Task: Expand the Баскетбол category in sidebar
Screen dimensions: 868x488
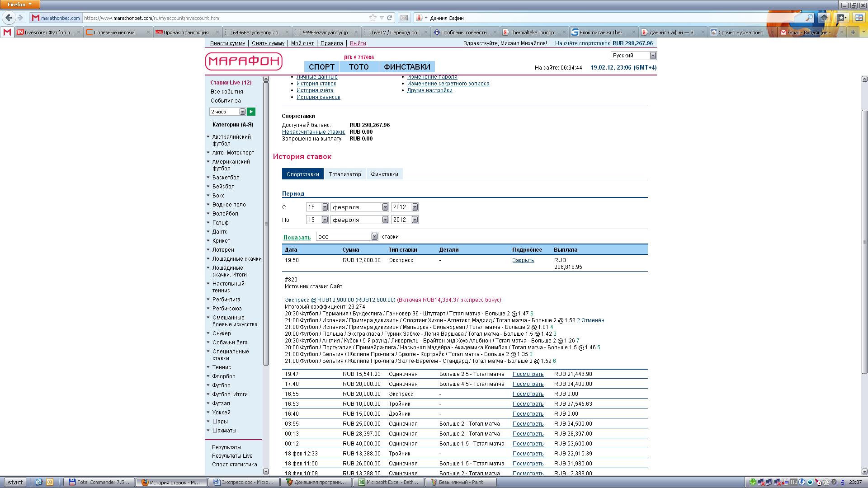Action: pyautogui.click(x=226, y=178)
